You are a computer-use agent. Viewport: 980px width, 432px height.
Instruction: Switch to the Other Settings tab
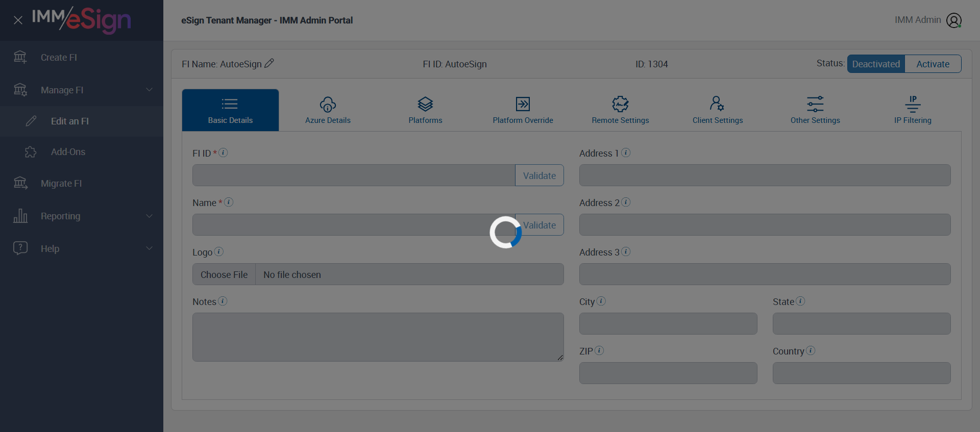[815, 110]
